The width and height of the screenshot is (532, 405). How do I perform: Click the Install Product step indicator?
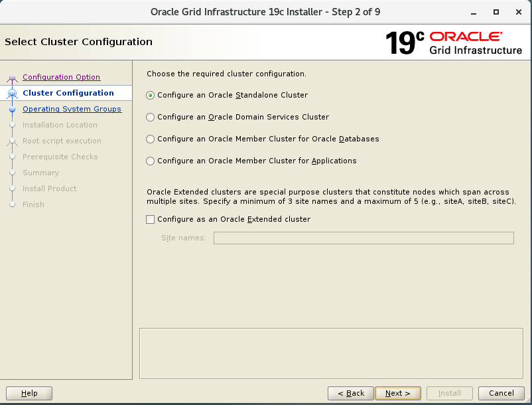click(13, 189)
